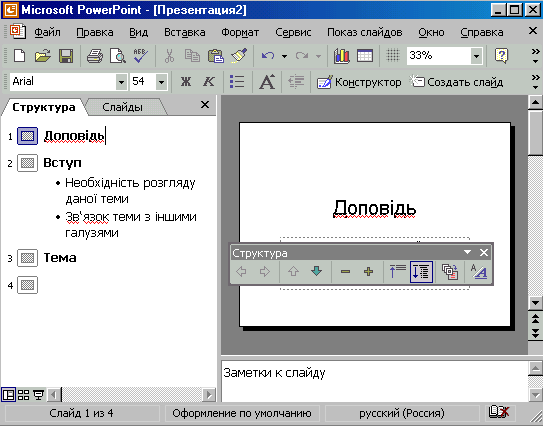Select empty slide 4 icon in outline

coord(27,285)
